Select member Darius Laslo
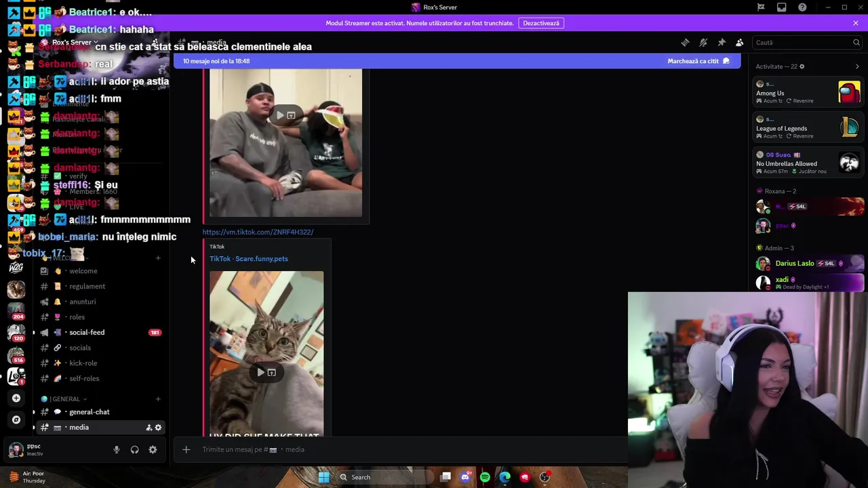Viewport: 868px width, 488px height. click(808, 264)
